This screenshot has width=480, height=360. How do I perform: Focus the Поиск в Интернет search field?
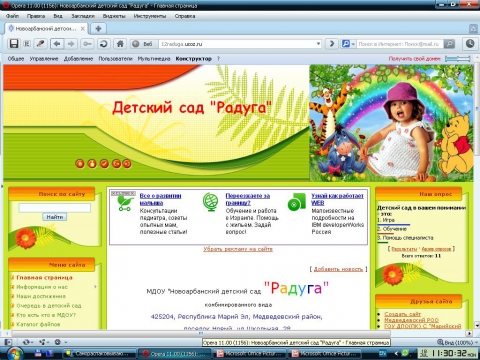[x=400, y=44]
